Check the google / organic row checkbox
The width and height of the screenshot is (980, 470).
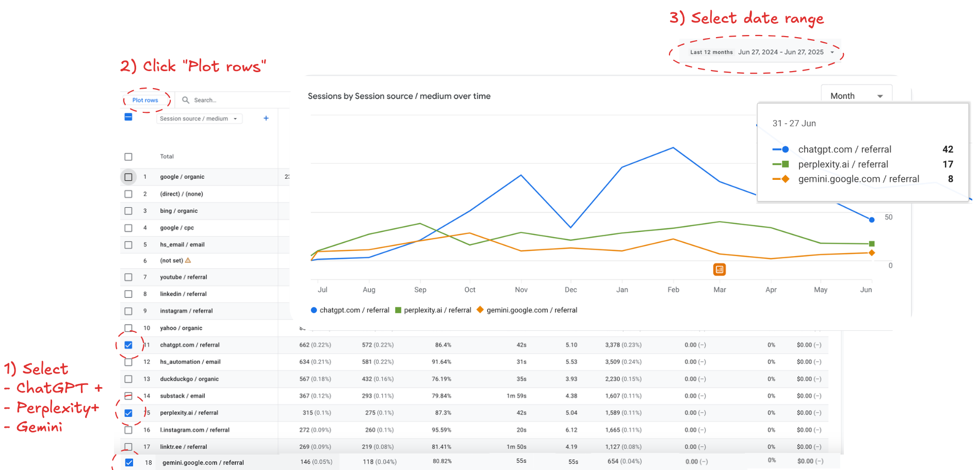pyautogui.click(x=128, y=177)
